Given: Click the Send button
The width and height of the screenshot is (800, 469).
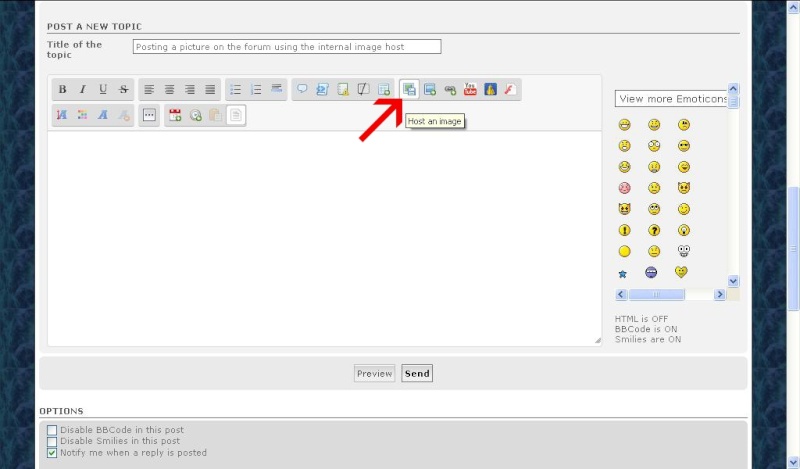Looking at the screenshot, I should [x=417, y=374].
